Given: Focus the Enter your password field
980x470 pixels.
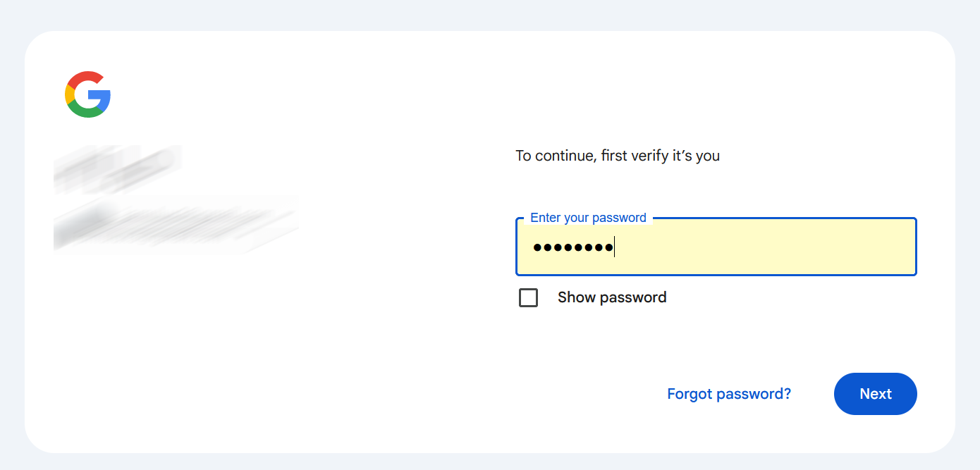Looking at the screenshot, I should coord(716,247).
